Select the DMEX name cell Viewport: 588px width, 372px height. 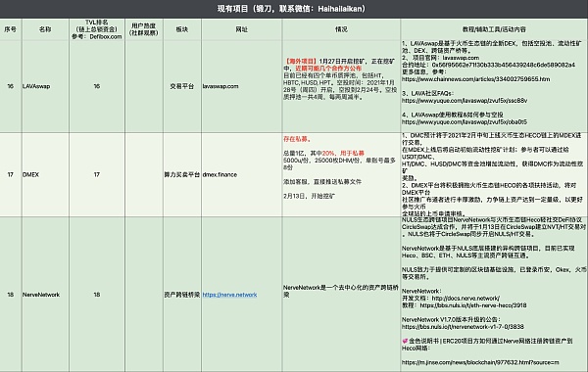pos(45,174)
